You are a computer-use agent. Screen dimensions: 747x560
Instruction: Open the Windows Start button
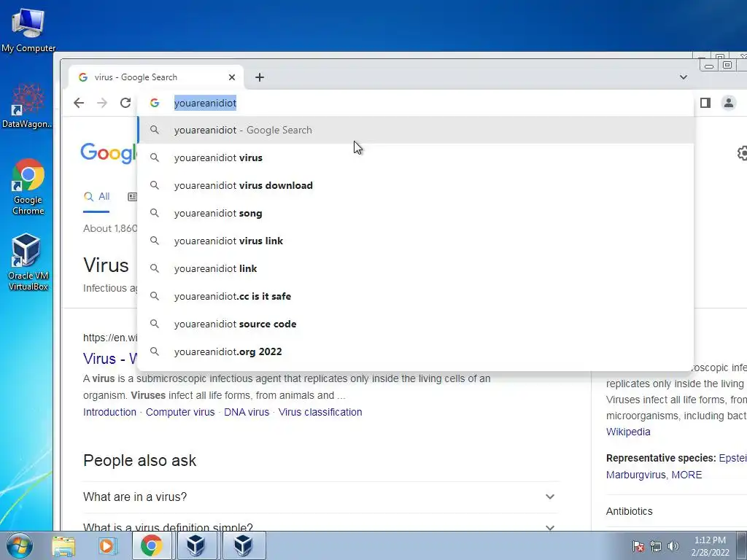click(x=20, y=545)
